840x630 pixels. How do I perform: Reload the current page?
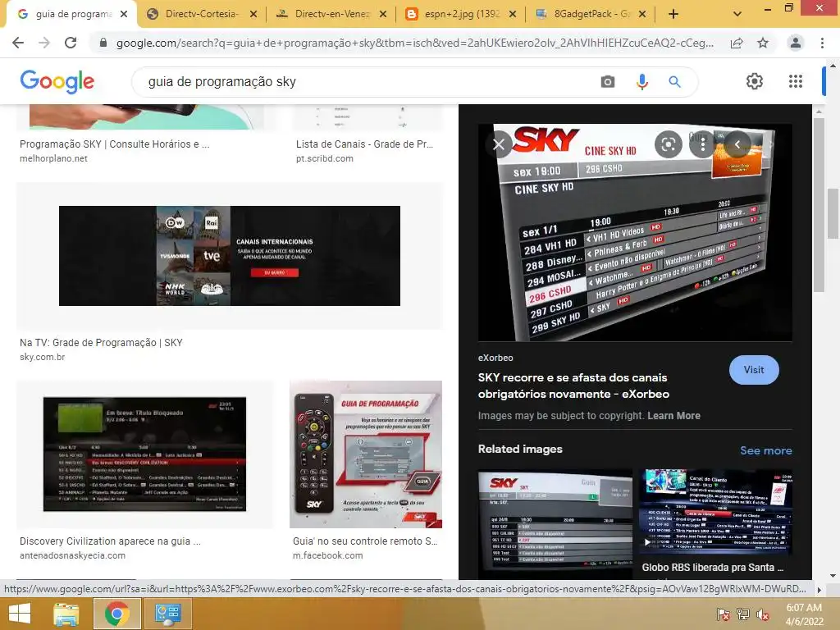point(71,43)
